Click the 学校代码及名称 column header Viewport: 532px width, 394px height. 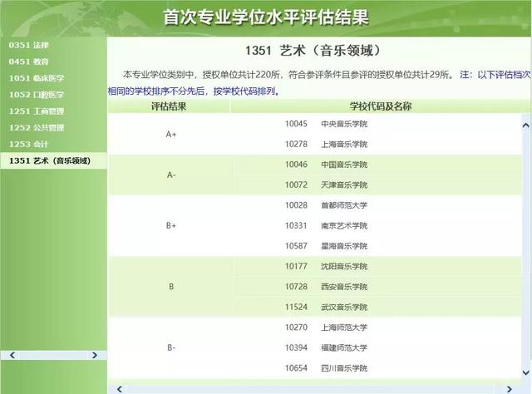coord(381,106)
